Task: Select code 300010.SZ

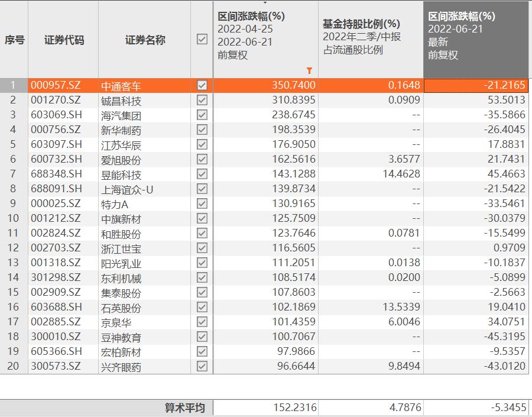Action: point(56,337)
